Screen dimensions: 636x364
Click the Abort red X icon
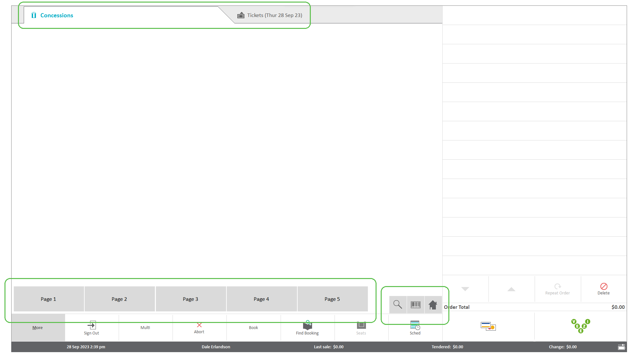point(199,325)
